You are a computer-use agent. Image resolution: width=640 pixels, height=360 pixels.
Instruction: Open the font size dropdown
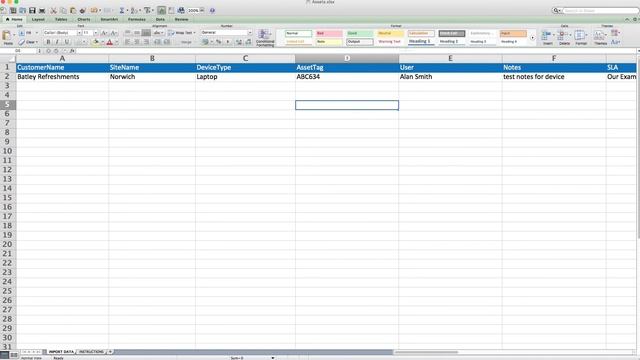tap(96, 33)
